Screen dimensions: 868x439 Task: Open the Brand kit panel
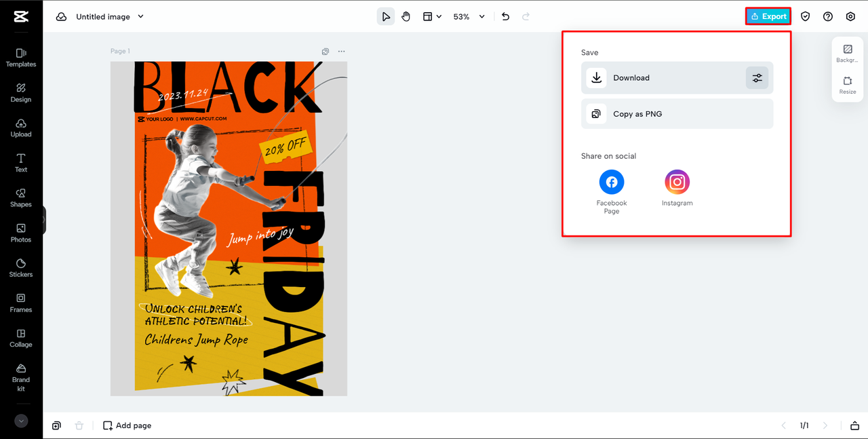point(21,377)
